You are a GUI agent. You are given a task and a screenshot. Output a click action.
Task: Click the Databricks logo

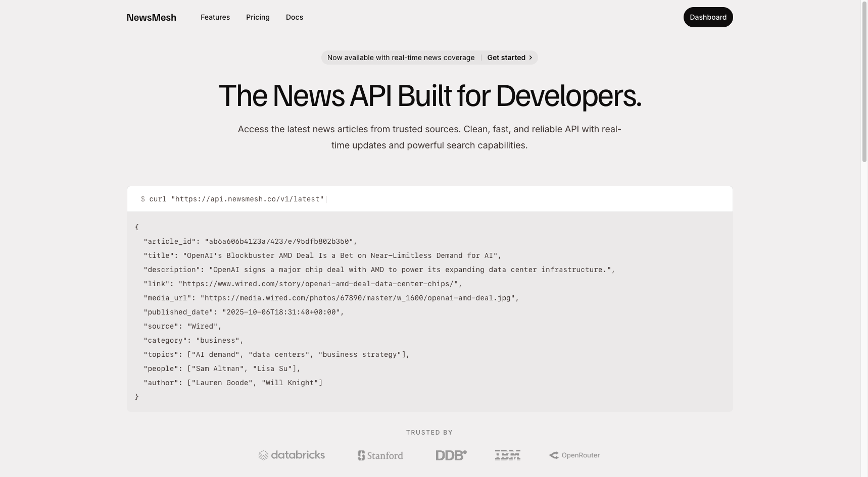[292, 455]
